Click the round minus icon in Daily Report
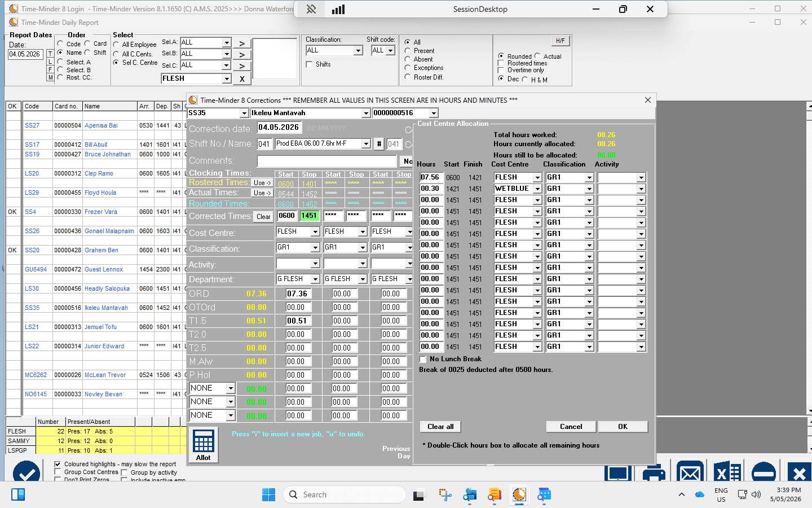812x508 pixels. 764,473
